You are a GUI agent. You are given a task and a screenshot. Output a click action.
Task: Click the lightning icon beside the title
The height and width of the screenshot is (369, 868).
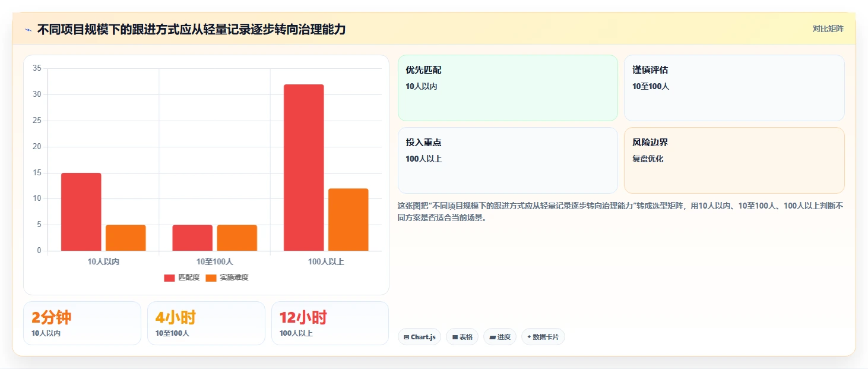(x=28, y=30)
